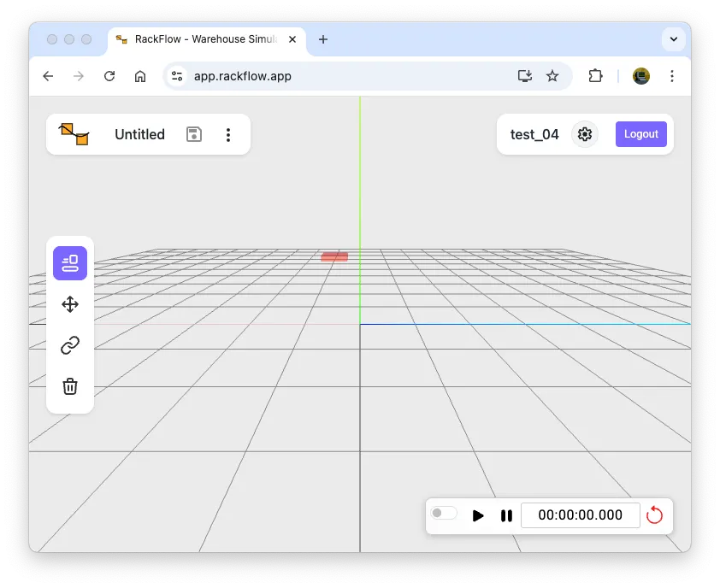This screenshot has width=720, height=588.
Task: Open the install app icon in address bar
Action: coord(524,76)
